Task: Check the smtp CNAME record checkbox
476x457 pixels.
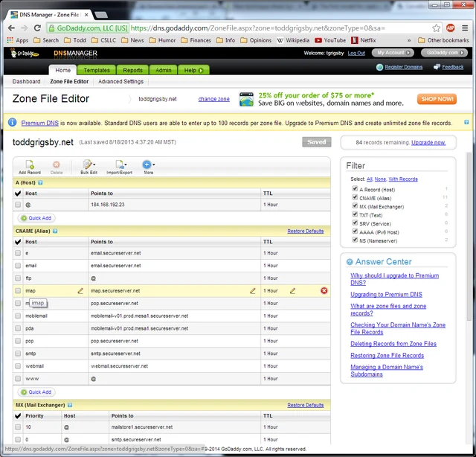Action: [x=18, y=354]
